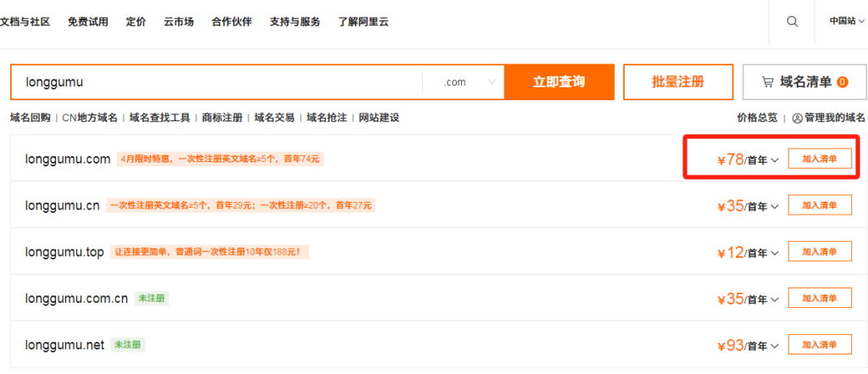Expand the ¥93/首年 price chevron
This screenshot has width=868, height=374.
775,346
